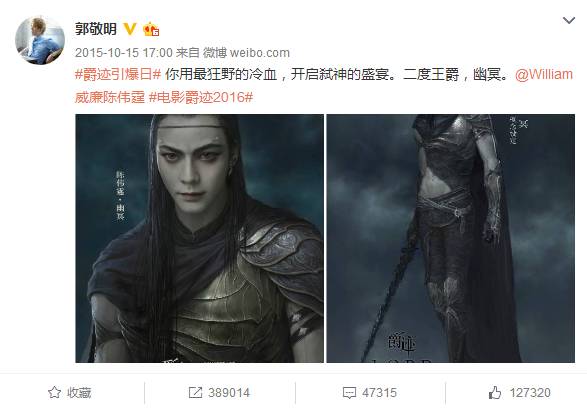The height and width of the screenshot is (409, 587).
Task: Open the repost count 389014
Action: pyautogui.click(x=229, y=393)
